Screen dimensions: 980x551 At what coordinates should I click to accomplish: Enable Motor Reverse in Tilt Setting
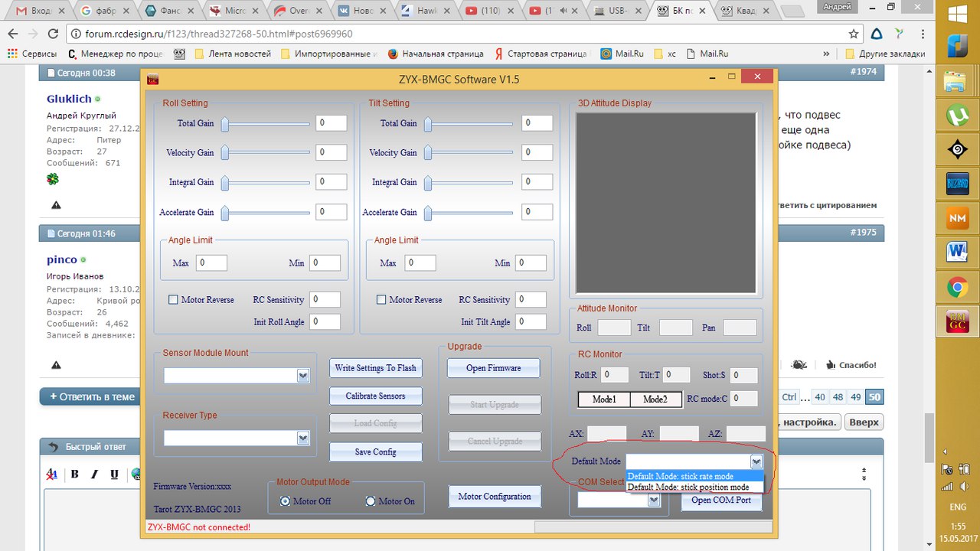tap(381, 300)
